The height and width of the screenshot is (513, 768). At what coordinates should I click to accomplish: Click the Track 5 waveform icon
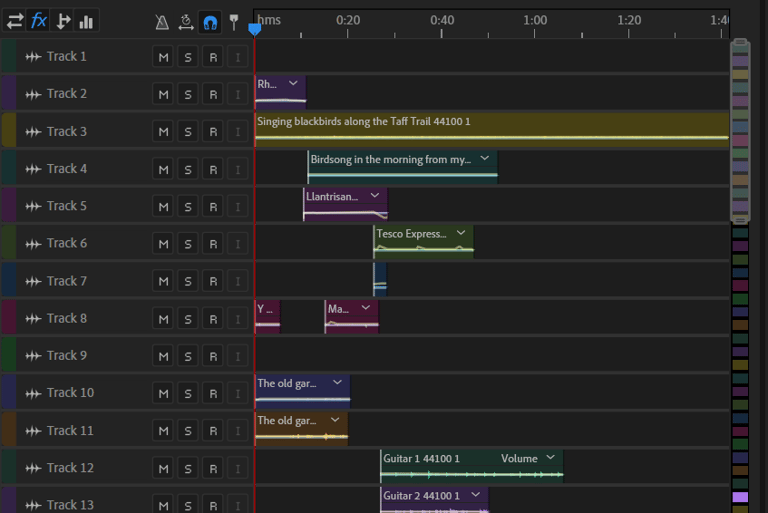33,206
